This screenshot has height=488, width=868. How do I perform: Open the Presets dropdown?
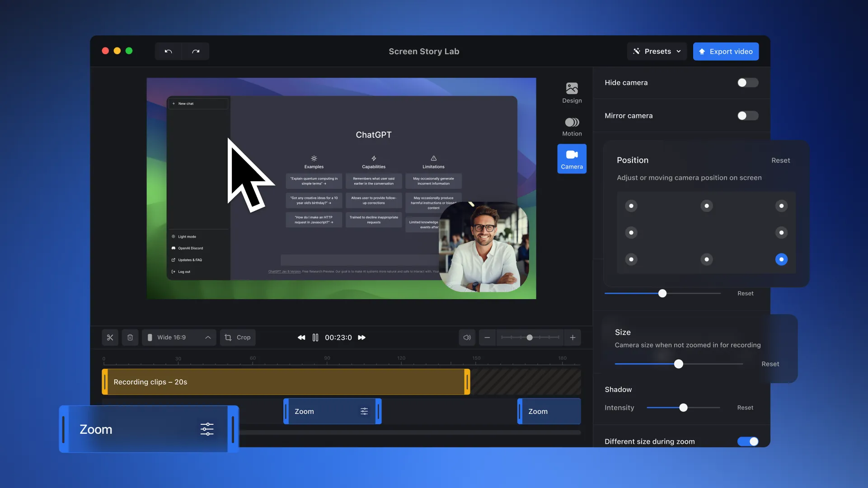(657, 52)
